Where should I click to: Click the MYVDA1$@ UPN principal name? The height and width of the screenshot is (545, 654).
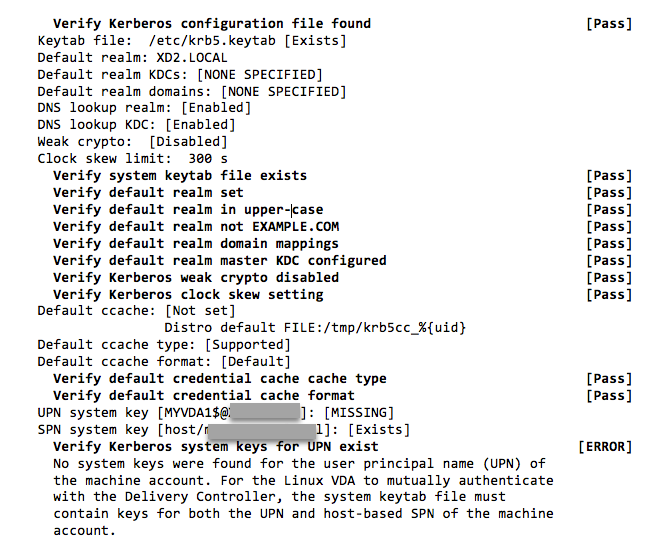pyautogui.click(x=193, y=413)
